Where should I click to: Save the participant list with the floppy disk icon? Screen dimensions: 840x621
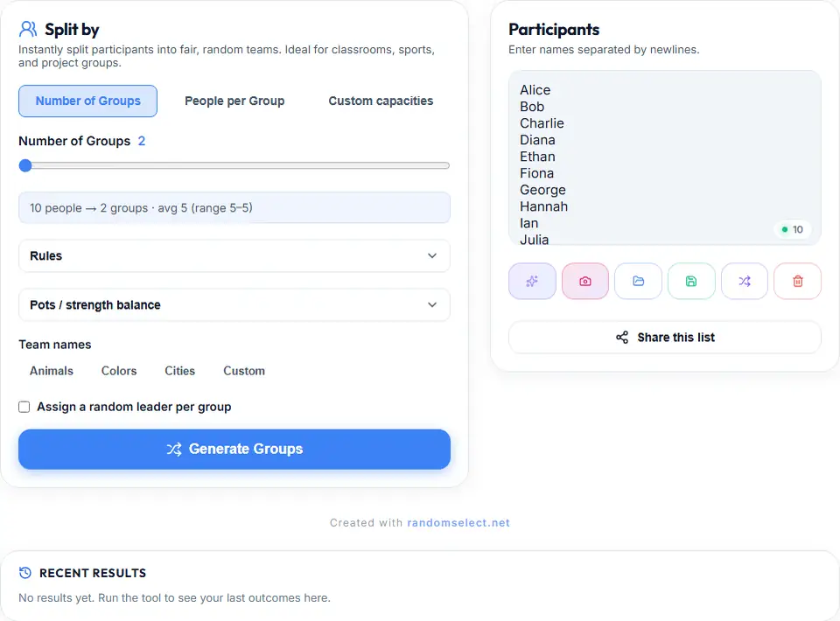point(691,281)
